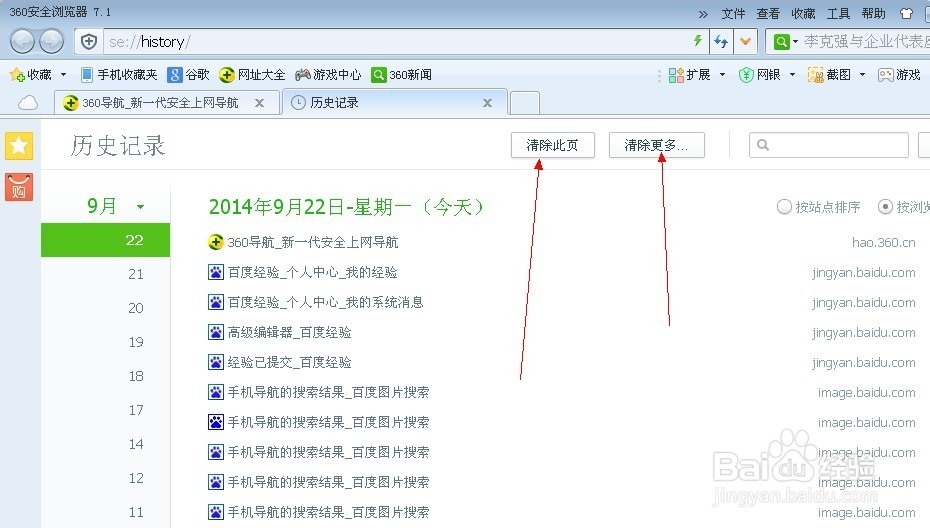This screenshot has height=528, width=930.
Task: Click the 清除更多... button
Action: (x=657, y=145)
